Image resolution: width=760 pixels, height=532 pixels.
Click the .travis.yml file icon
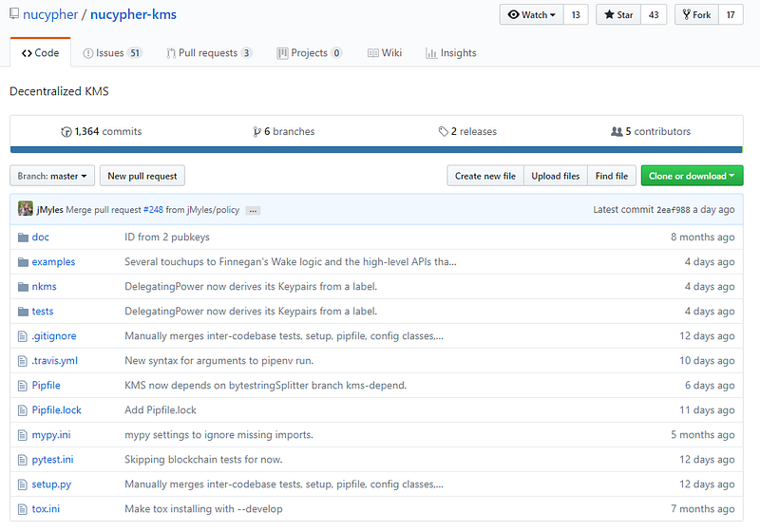point(22,361)
